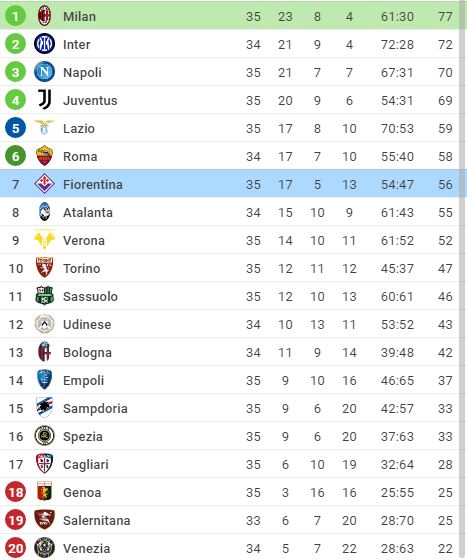This screenshot has width=467, height=560.
Task: Click the vertical scrollbar on right edge
Action: coord(463,280)
